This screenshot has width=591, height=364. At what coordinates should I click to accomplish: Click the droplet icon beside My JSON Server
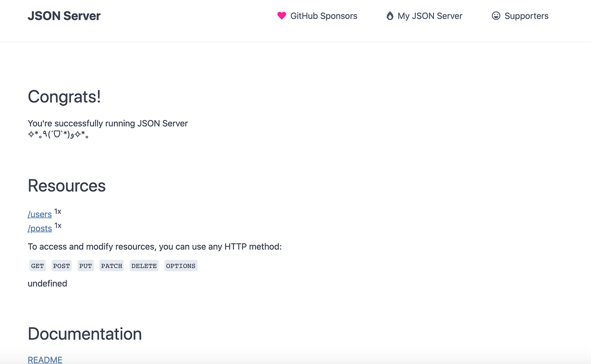[x=390, y=16]
